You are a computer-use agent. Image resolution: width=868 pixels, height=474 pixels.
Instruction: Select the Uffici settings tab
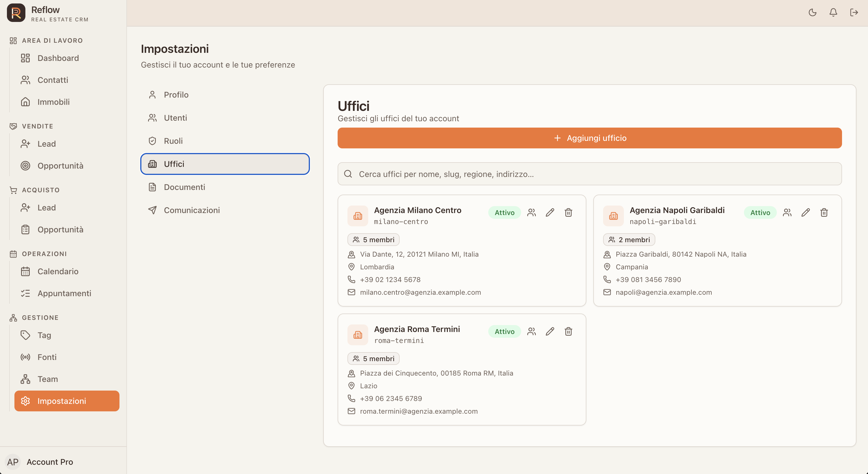(x=225, y=164)
